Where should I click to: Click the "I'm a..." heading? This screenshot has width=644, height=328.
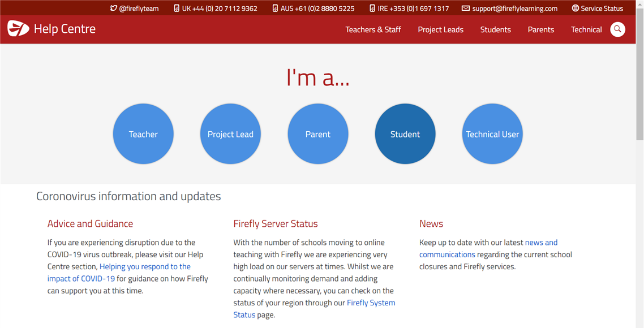(x=318, y=77)
